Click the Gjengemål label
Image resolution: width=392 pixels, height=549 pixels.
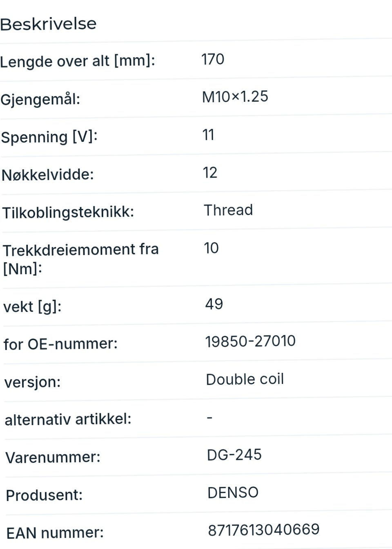40,99
